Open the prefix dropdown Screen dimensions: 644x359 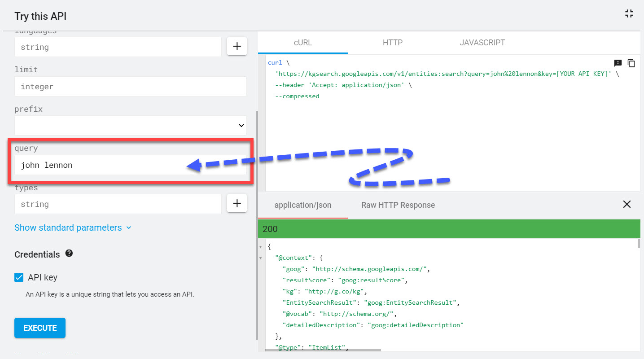click(x=130, y=126)
